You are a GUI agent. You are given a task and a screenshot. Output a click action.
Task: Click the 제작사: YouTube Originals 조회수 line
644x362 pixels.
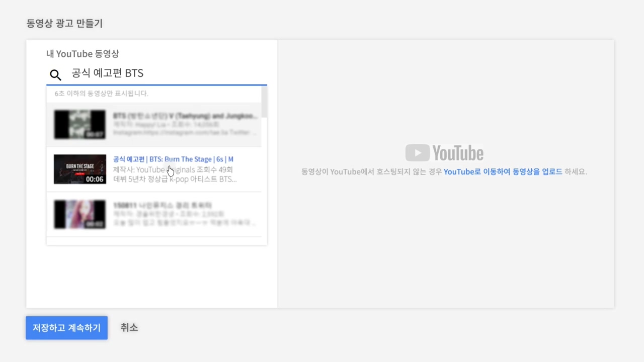point(173,170)
